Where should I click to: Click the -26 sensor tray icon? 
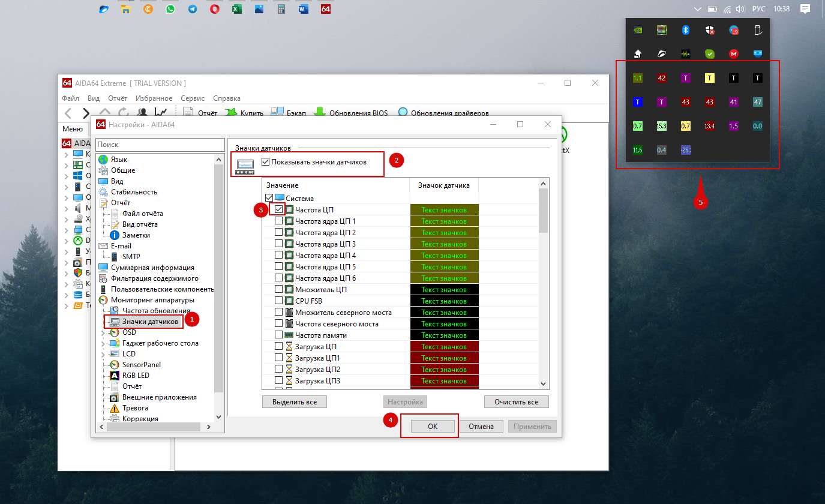point(686,150)
